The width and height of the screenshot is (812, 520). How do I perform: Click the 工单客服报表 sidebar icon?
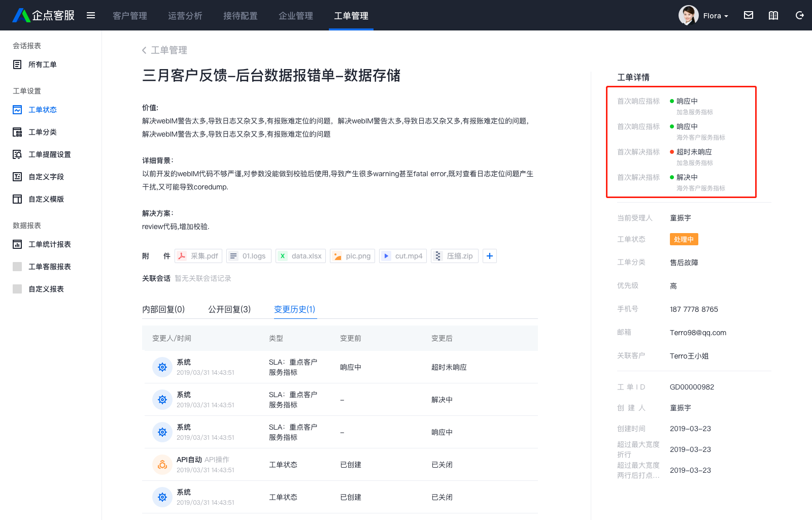click(17, 267)
